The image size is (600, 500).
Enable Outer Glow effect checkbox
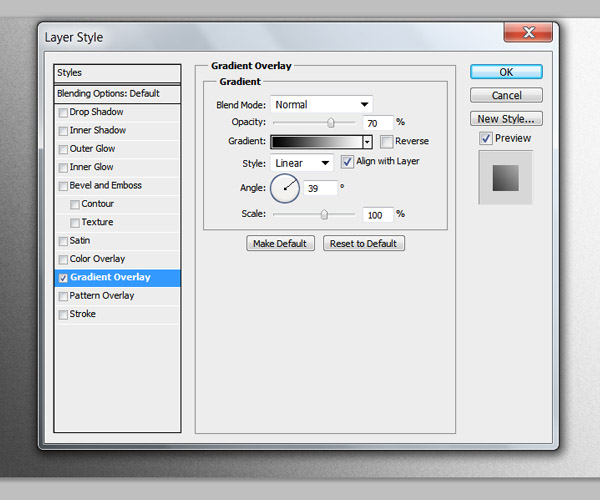coord(63,150)
